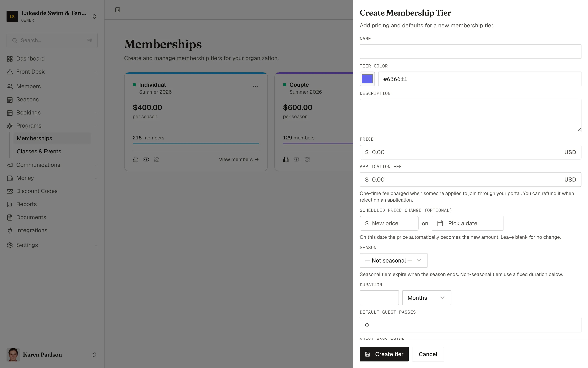Click the Front Desk bell icon
The width and height of the screenshot is (588, 368).
(x=10, y=72)
